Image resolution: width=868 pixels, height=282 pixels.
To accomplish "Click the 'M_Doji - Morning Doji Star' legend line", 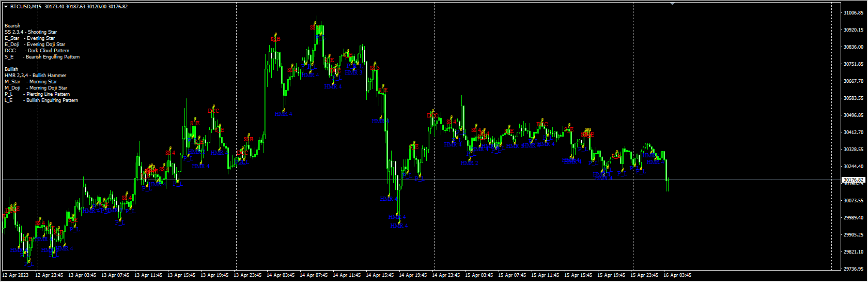I will 36,88.
